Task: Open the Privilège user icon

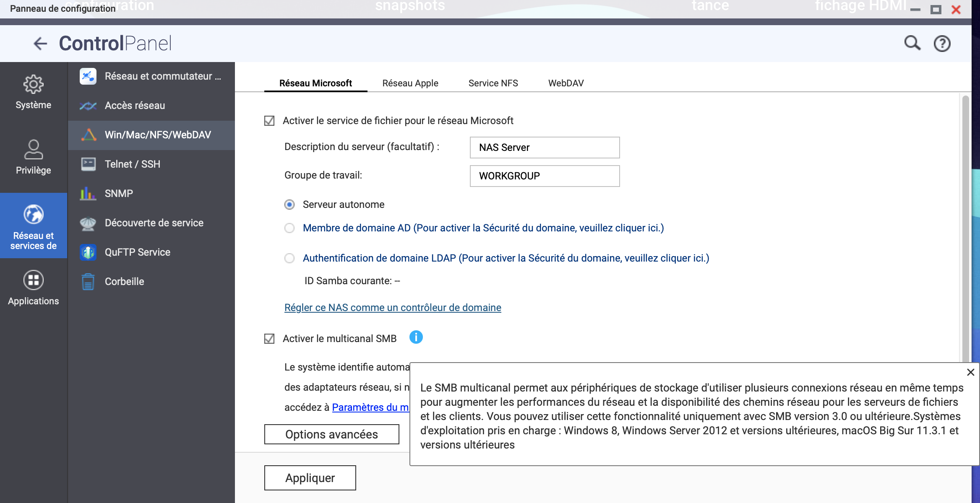Action: point(34,150)
